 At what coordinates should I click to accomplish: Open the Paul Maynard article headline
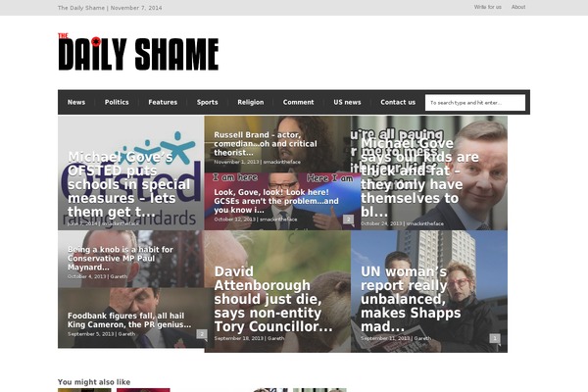pyautogui.click(x=121, y=258)
